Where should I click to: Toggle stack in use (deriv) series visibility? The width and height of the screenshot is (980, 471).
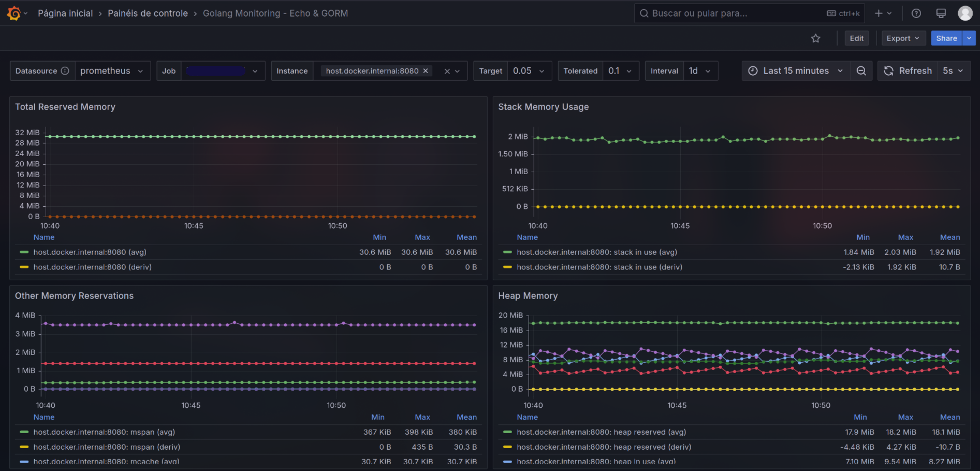[599, 267]
